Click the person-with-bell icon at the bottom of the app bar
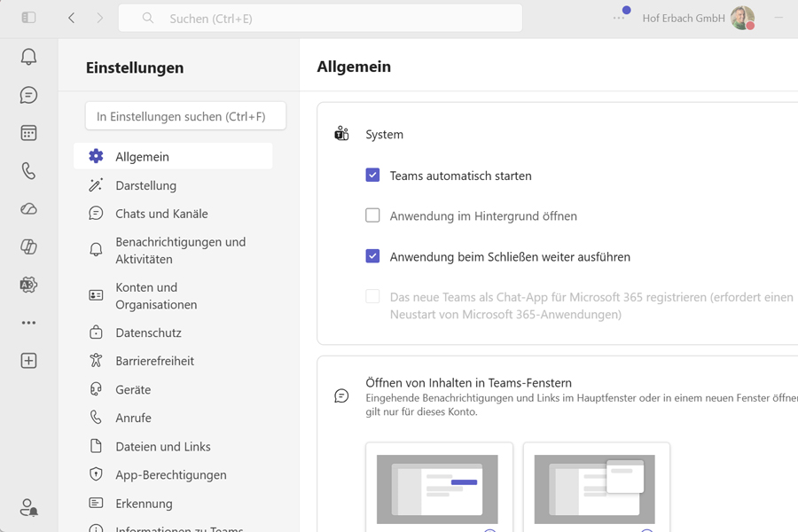798x532 pixels. pos(28,507)
